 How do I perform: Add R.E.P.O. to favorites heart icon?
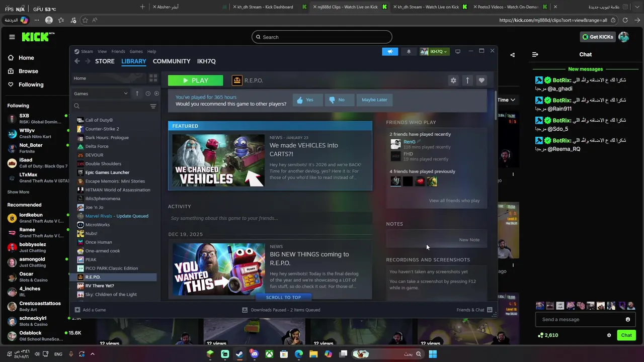pos(481,80)
